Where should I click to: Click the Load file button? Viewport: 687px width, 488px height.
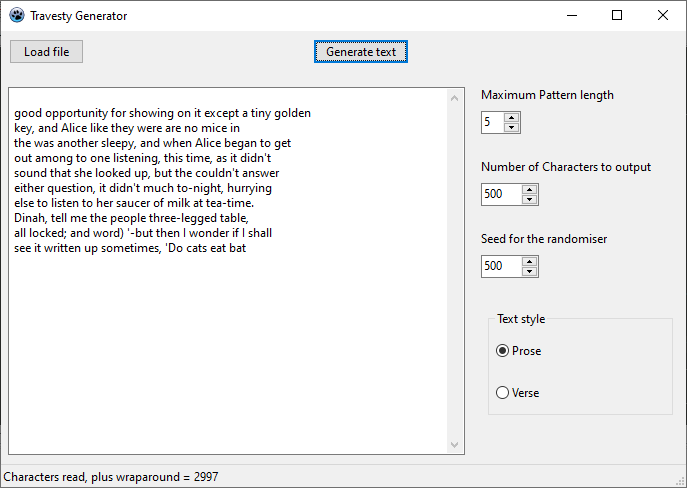[x=46, y=52]
